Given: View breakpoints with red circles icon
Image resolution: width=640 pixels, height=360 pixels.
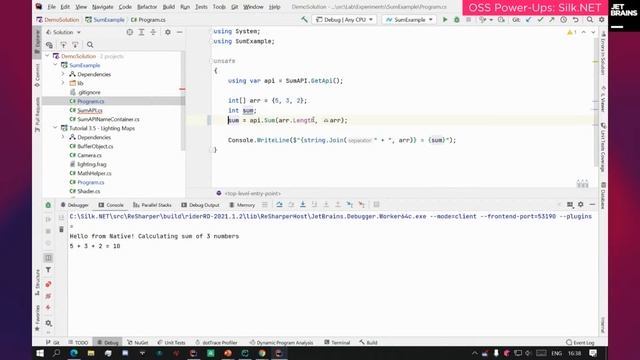Looking at the screenshot, I should tap(48, 284).
